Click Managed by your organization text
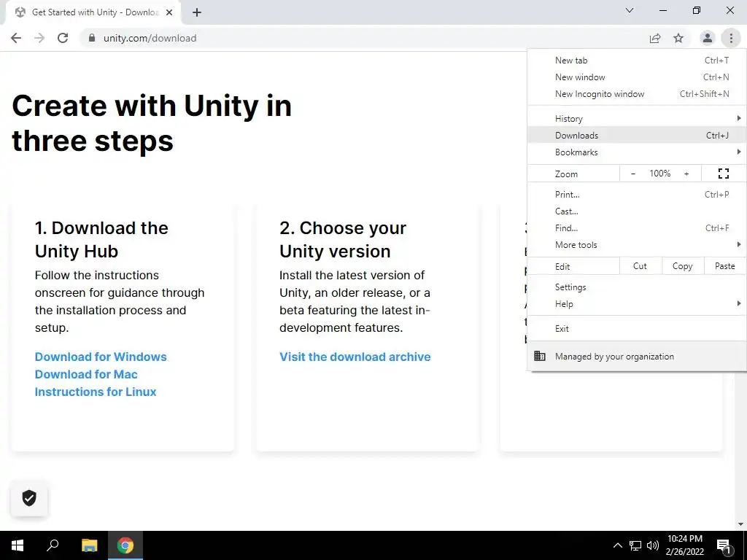The width and height of the screenshot is (747, 560). click(x=614, y=356)
